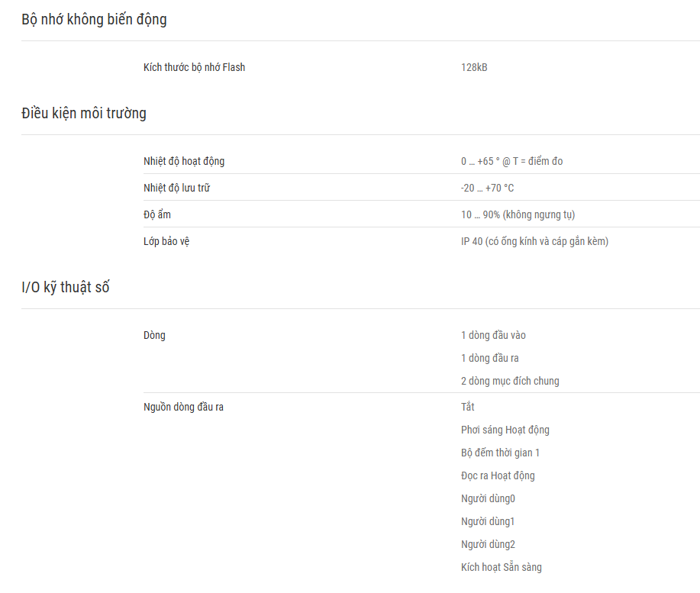Click the 'Phơi sáng Hoạt động' entry
700x593 pixels.
(x=505, y=430)
